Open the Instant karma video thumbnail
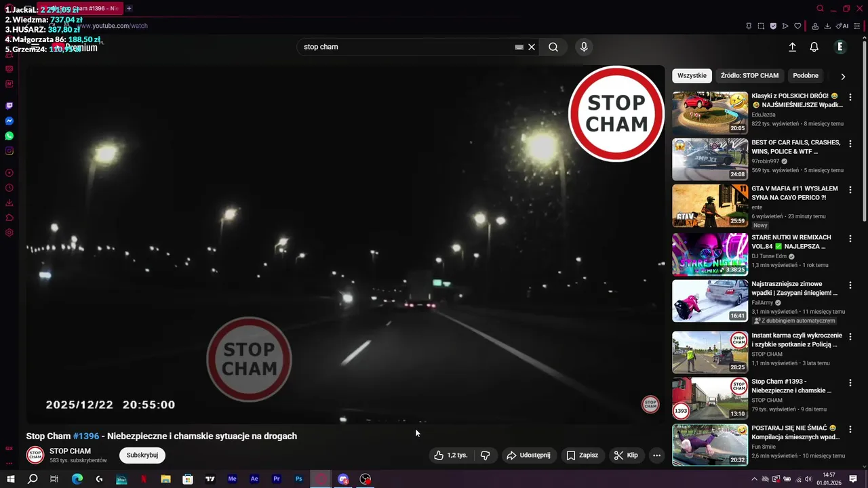Image resolution: width=868 pixels, height=488 pixels. pyautogui.click(x=710, y=352)
